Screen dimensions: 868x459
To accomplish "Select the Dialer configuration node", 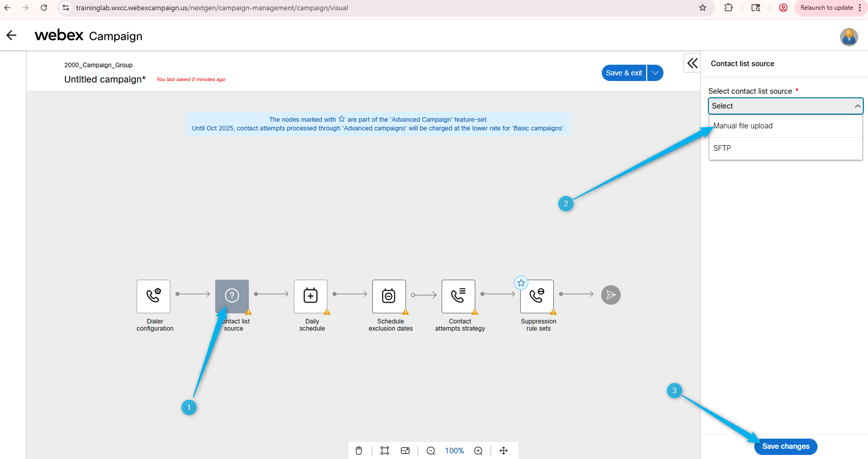I will pyautogui.click(x=154, y=296).
